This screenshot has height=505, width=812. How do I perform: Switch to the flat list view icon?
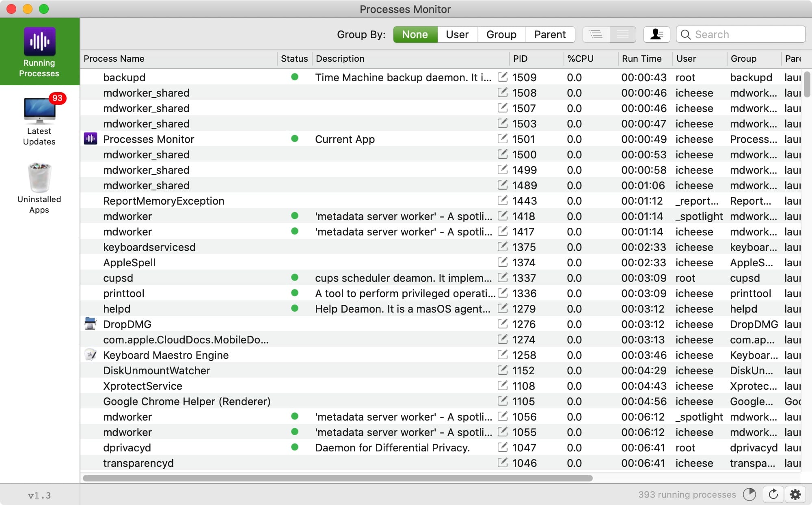[x=622, y=35]
